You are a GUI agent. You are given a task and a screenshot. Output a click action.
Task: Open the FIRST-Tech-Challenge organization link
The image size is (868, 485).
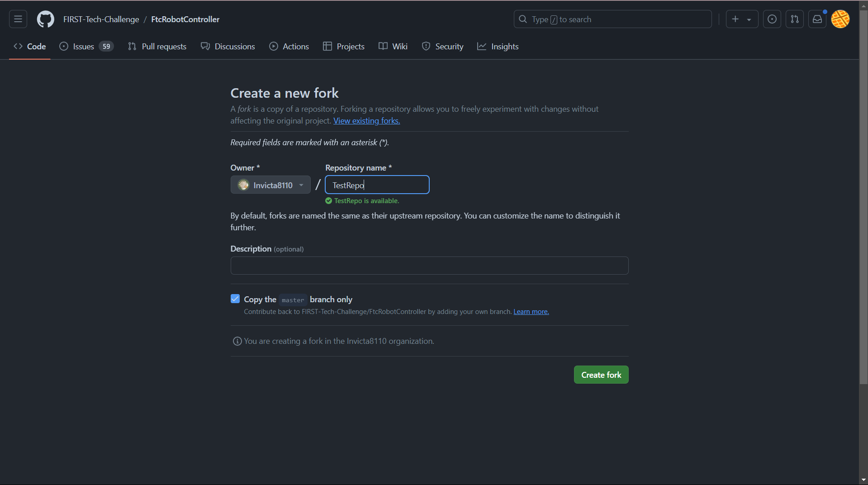101,19
